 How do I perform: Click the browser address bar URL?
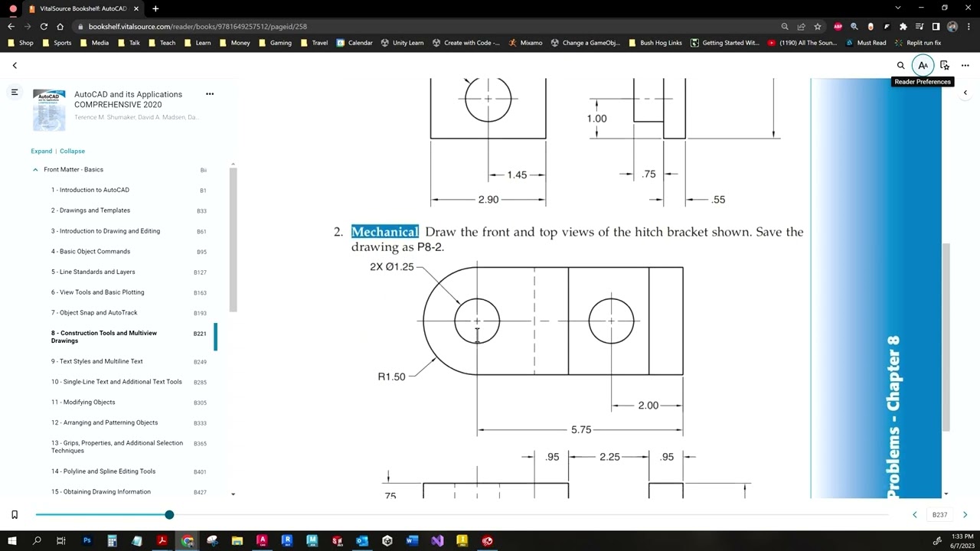click(198, 26)
